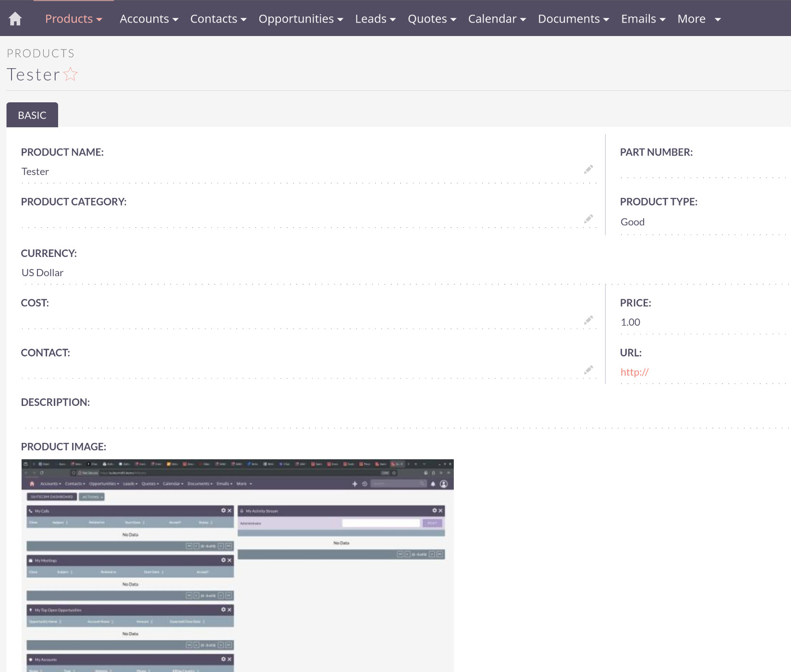Click the Price value 1.00
791x672 pixels.
pyautogui.click(x=630, y=322)
